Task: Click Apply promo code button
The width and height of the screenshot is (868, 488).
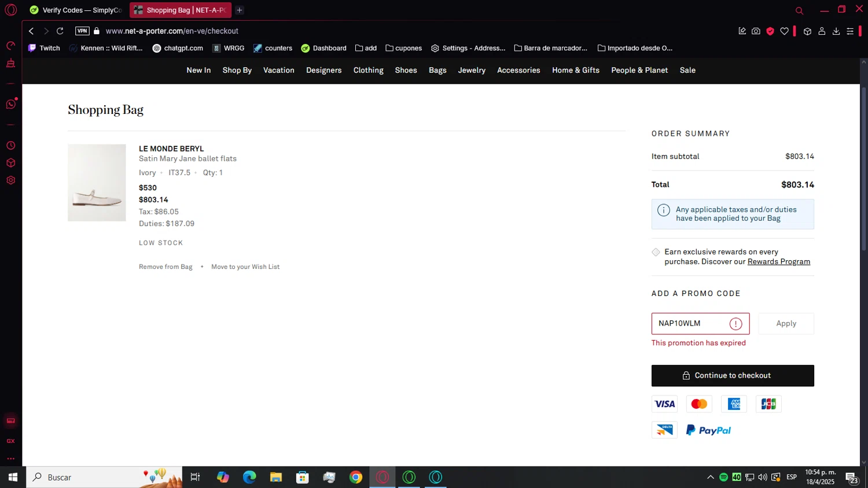Action: point(786,323)
